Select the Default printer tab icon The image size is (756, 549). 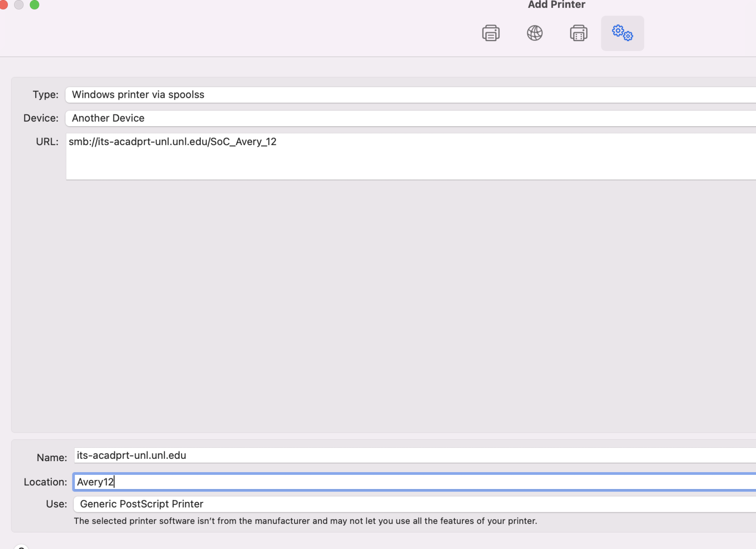(491, 33)
